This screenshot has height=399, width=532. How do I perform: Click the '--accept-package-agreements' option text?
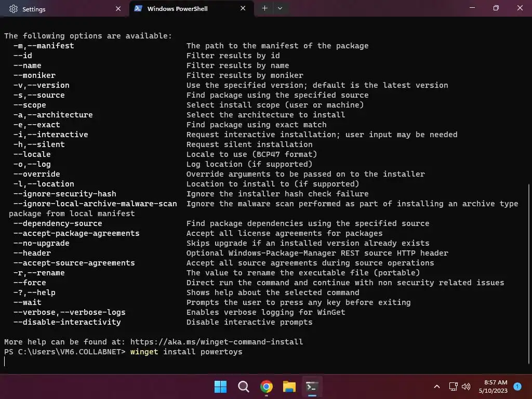pyautogui.click(x=76, y=233)
